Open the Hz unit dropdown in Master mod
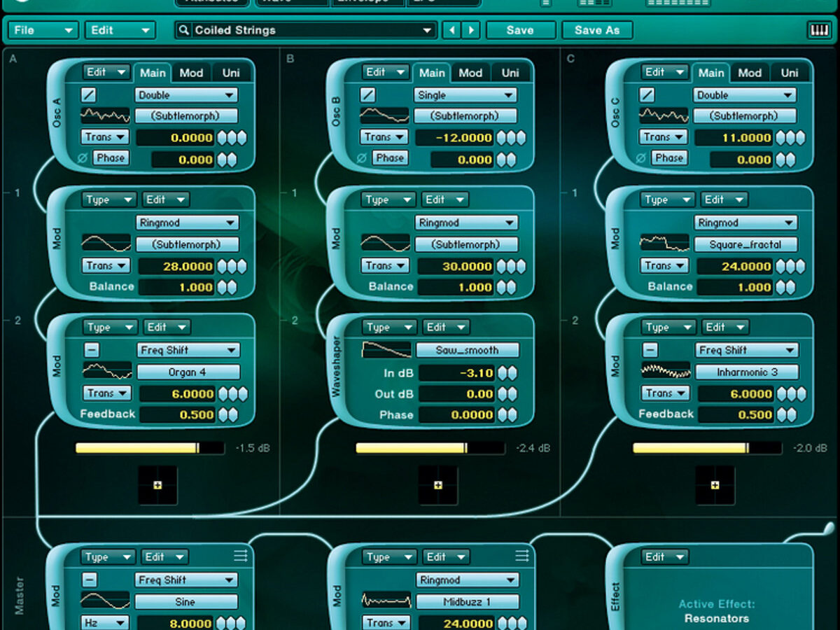The height and width of the screenshot is (630, 840). [105, 622]
